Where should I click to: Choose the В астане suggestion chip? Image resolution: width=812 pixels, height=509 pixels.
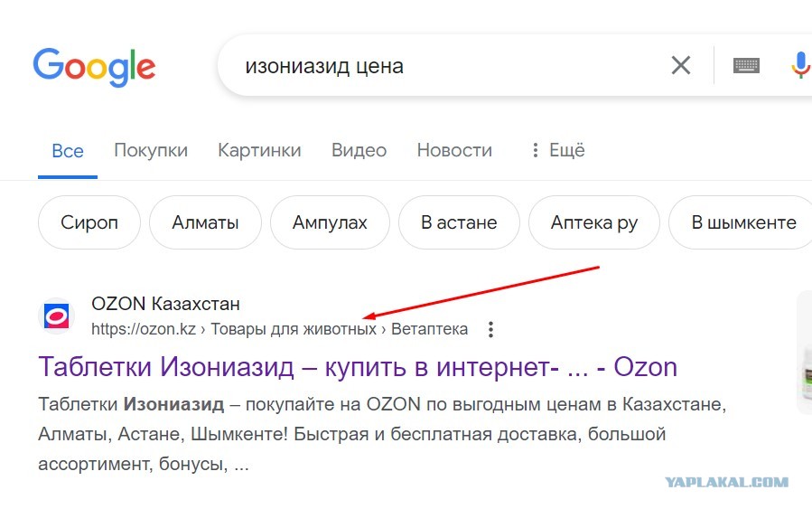(459, 222)
